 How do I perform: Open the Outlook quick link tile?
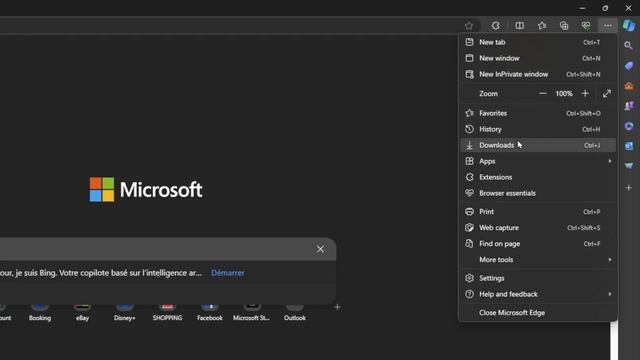point(295,313)
